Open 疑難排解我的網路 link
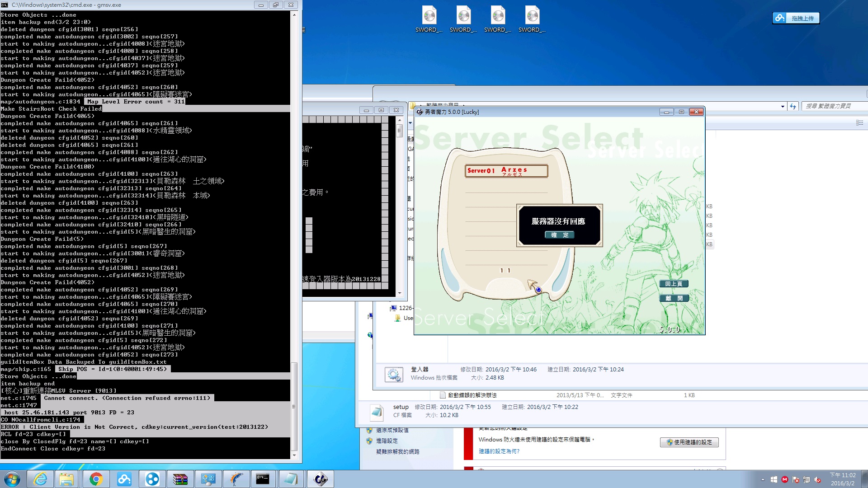 point(398,452)
